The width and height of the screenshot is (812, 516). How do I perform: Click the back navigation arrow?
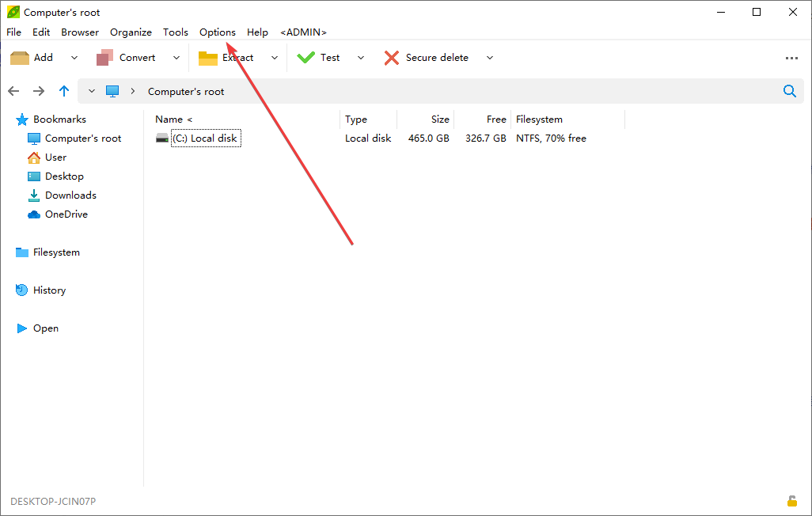pyautogui.click(x=13, y=91)
